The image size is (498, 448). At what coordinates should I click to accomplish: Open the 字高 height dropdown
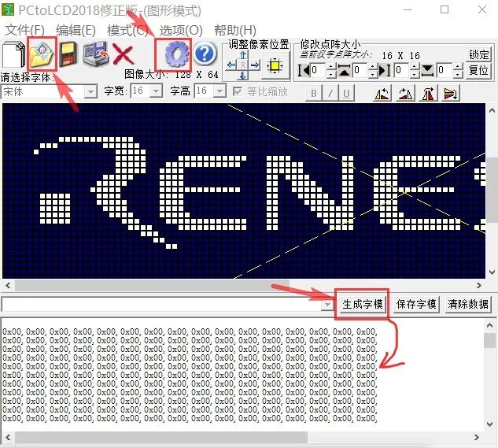point(219,91)
